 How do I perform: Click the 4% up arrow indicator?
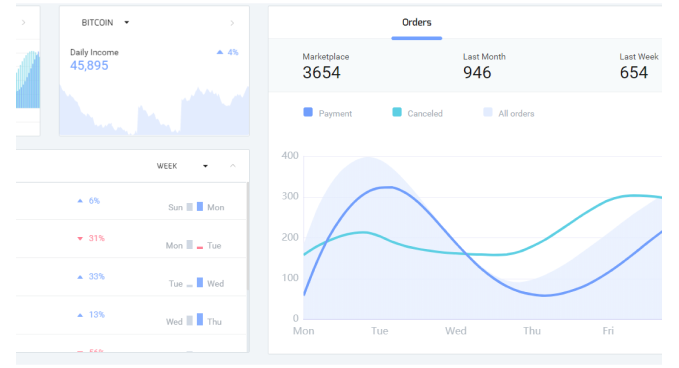[x=220, y=52]
